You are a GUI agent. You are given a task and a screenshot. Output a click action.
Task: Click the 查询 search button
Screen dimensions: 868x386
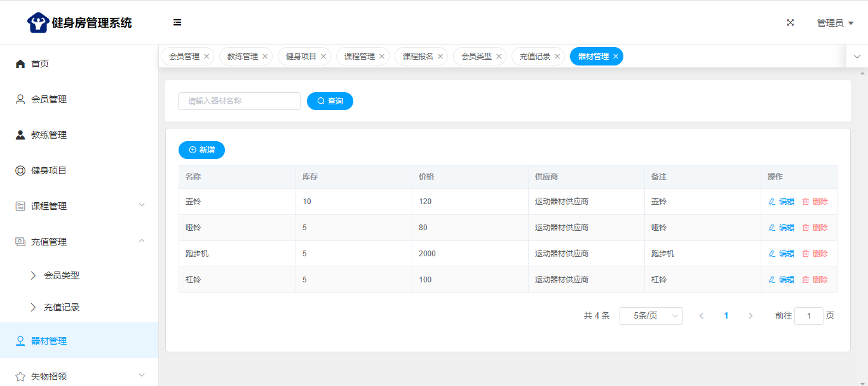click(x=330, y=101)
